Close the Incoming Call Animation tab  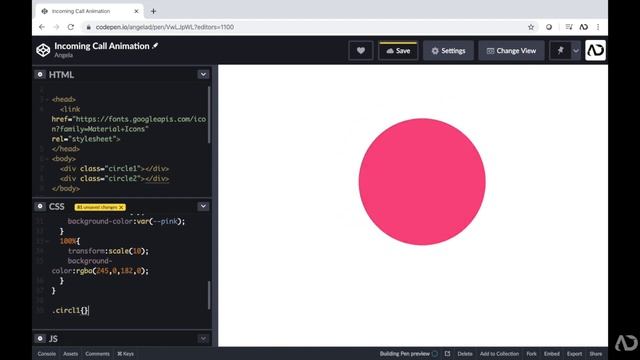(x=136, y=11)
